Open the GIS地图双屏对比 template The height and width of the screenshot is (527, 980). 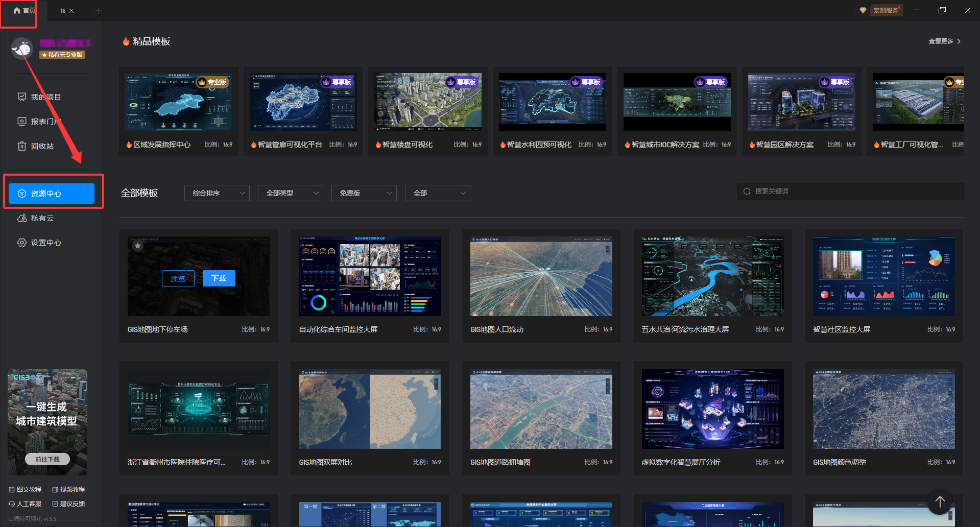[x=370, y=409]
